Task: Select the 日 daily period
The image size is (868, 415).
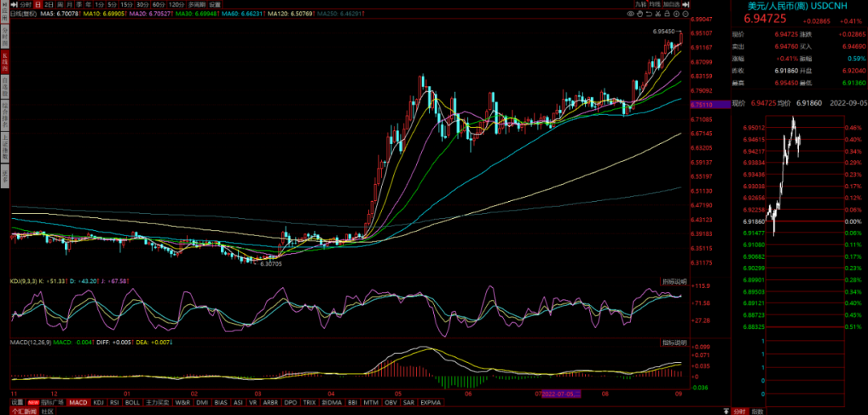Action: (38, 5)
